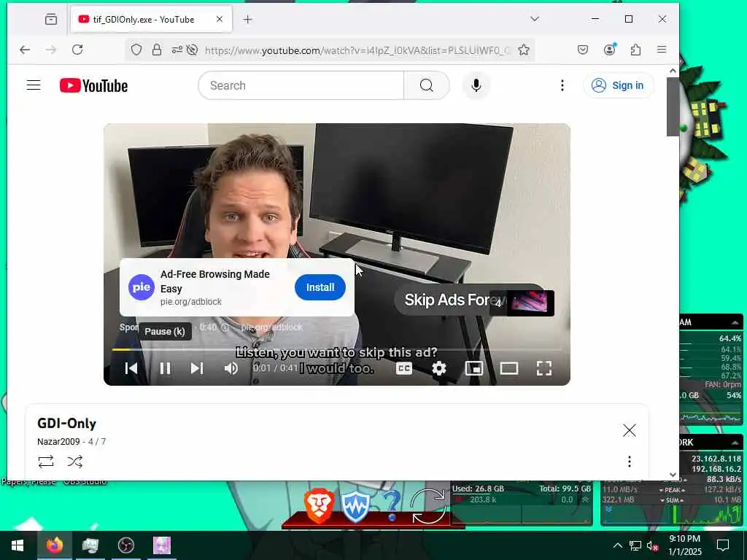Open the pie.org/adblock link in ad card
Viewport: 747px width, 560px height.
pyautogui.click(x=191, y=301)
